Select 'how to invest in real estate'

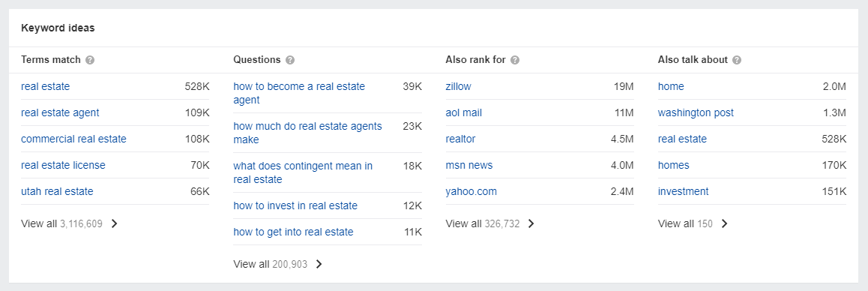(x=295, y=205)
